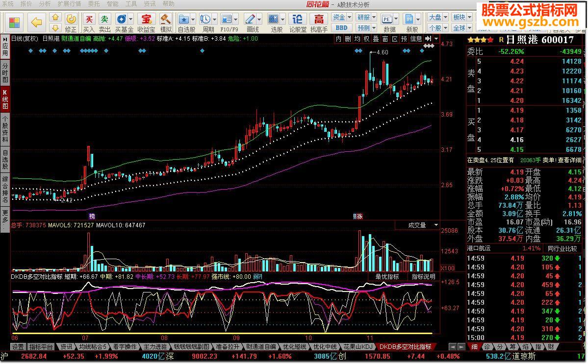Viewport: 588px width, 364px height.
Task: Open the 同行业比较 link
Action: coord(562,248)
